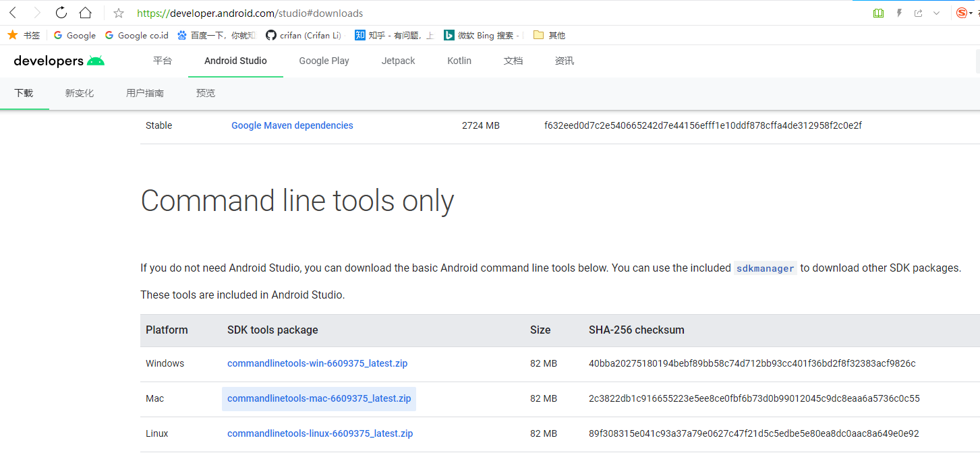Screen dimensions: 980x457
Task: Click the sdkmanager code text
Action: click(x=765, y=268)
